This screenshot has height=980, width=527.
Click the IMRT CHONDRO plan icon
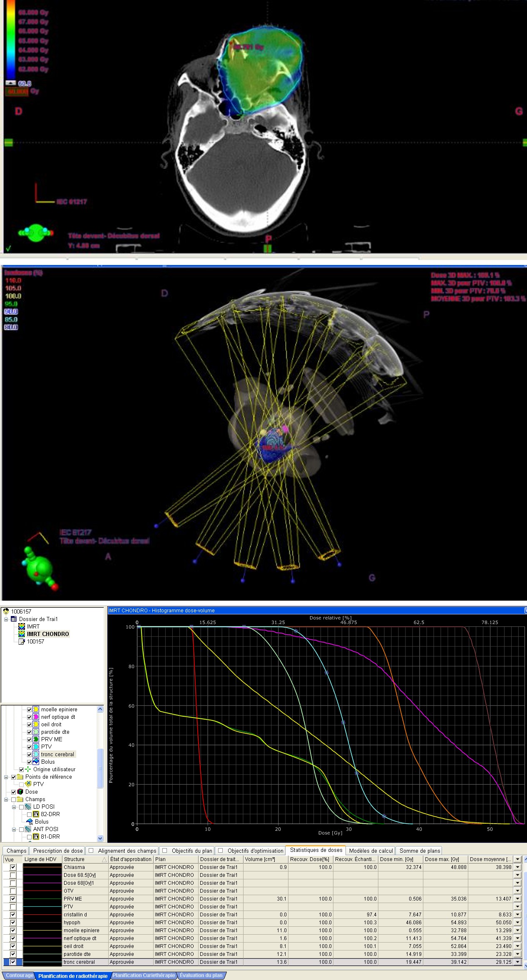22,634
